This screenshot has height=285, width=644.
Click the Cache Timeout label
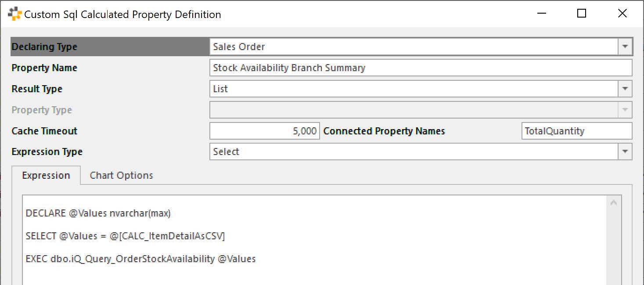point(44,131)
